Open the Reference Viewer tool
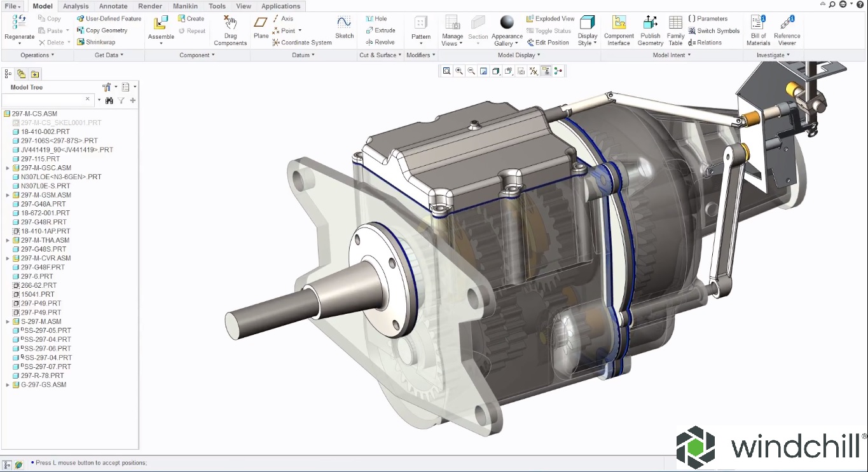Image resolution: width=868 pixels, height=472 pixels. [787, 24]
